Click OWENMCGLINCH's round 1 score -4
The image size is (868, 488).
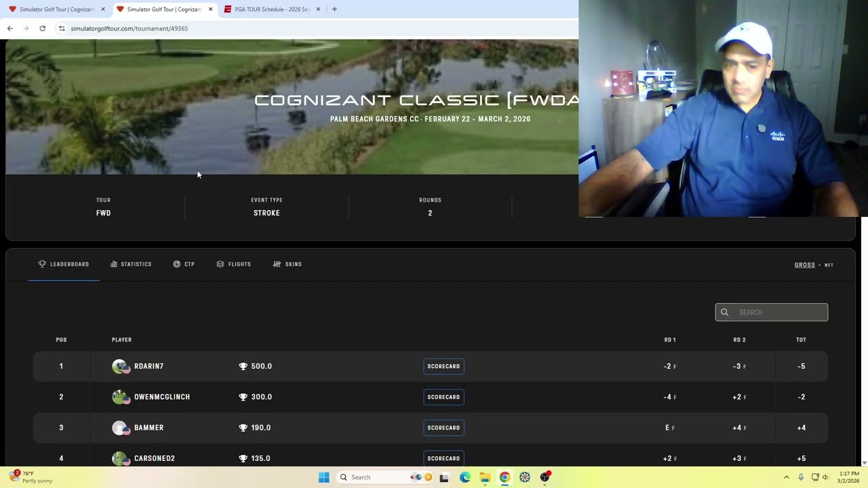pyautogui.click(x=667, y=397)
